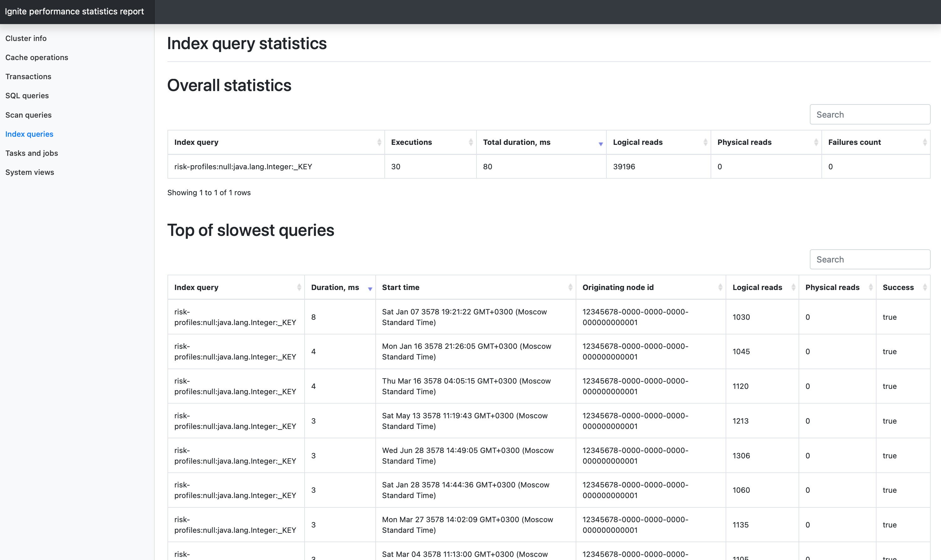Select logical reads value 1135
This screenshot has height=560, width=941.
(x=740, y=525)
